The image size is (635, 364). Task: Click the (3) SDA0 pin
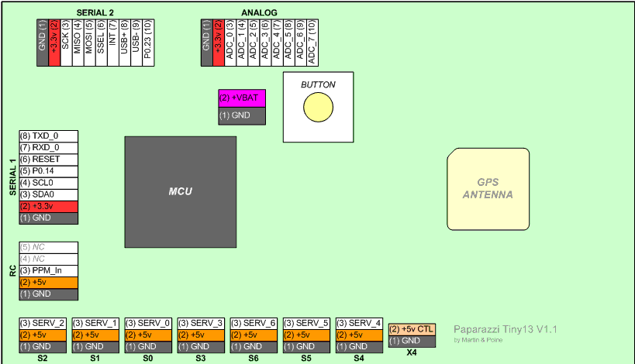click(49, 194)
